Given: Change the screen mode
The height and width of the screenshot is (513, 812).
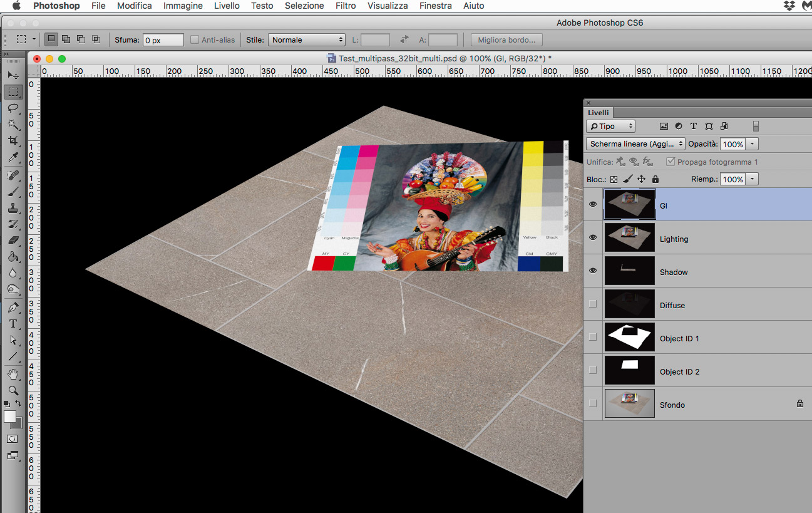Looking at the screenshot, I should 13,455.
